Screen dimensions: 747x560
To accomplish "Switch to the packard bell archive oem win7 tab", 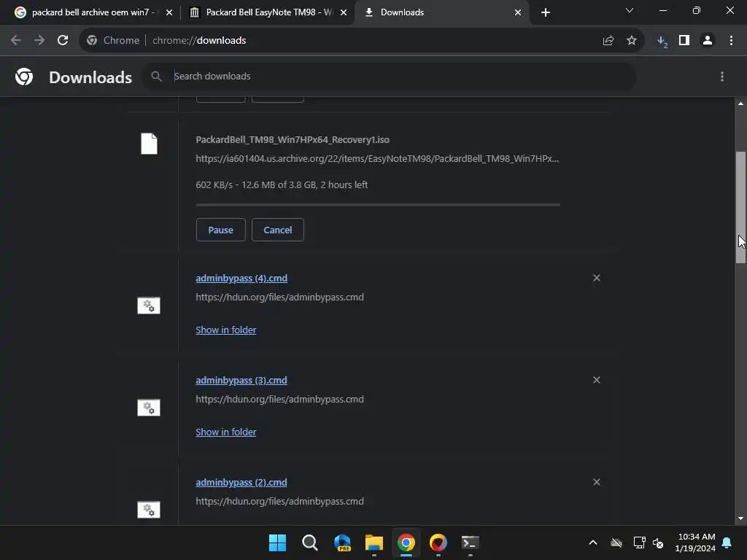I will click(90, 12).
